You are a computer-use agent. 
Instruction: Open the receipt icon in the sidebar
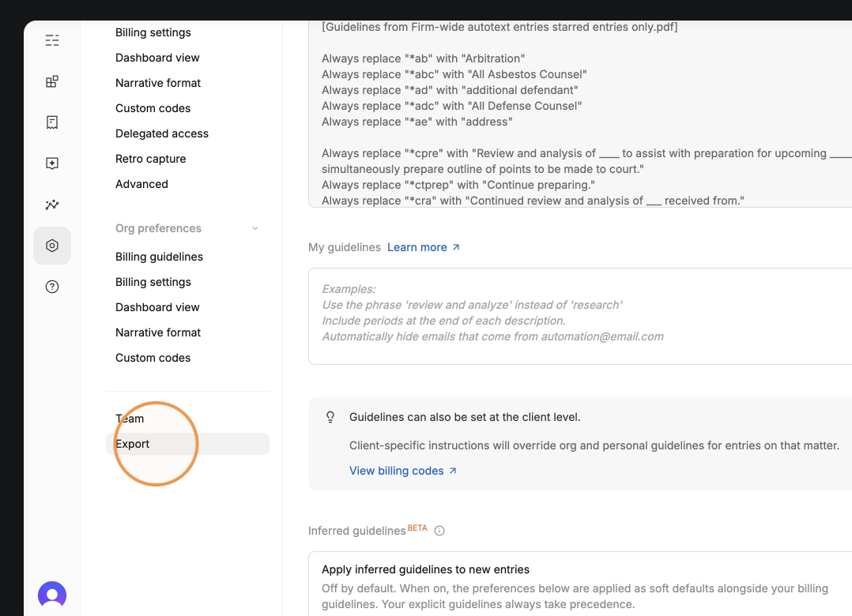tap(52, 122)
